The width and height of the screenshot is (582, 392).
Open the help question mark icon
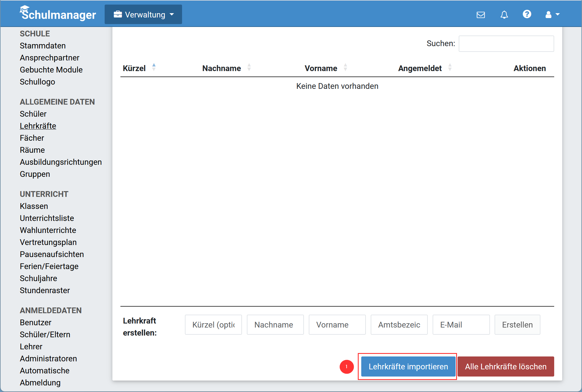pos(527,14)
